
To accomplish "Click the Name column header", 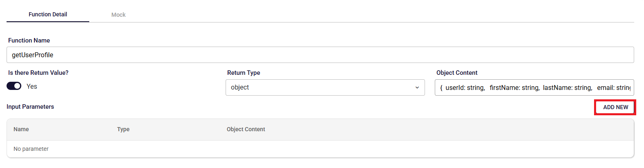I will tap(21, 129).
